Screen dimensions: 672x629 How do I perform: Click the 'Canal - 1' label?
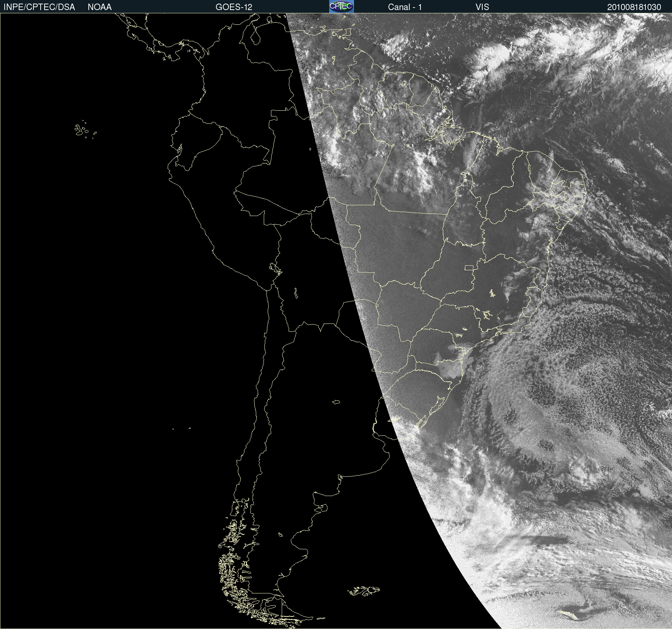[x=405, y=7]
